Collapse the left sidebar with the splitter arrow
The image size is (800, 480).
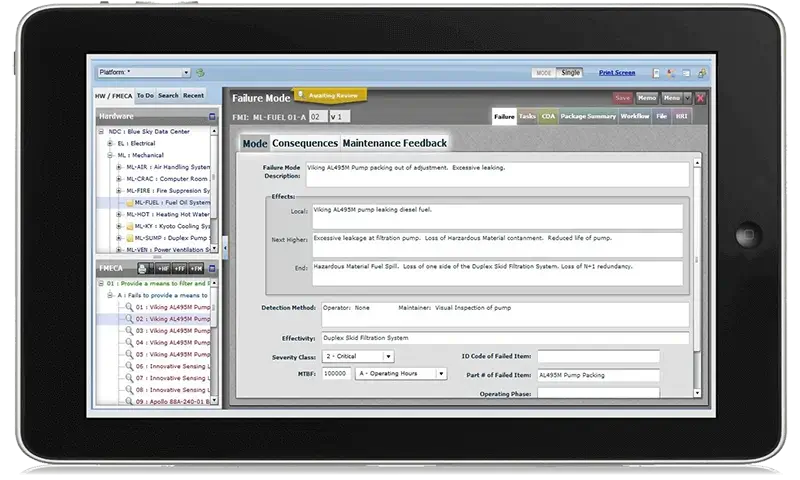[x=225, y=247]
